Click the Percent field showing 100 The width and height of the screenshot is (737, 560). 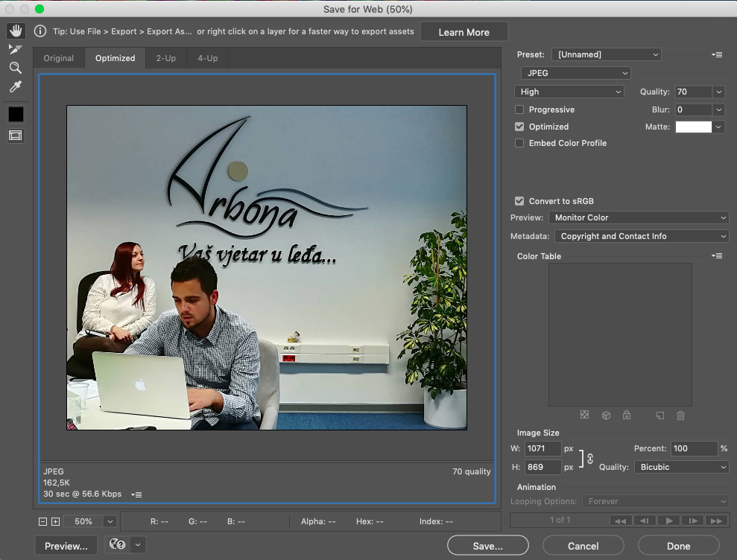click(695, 448)
